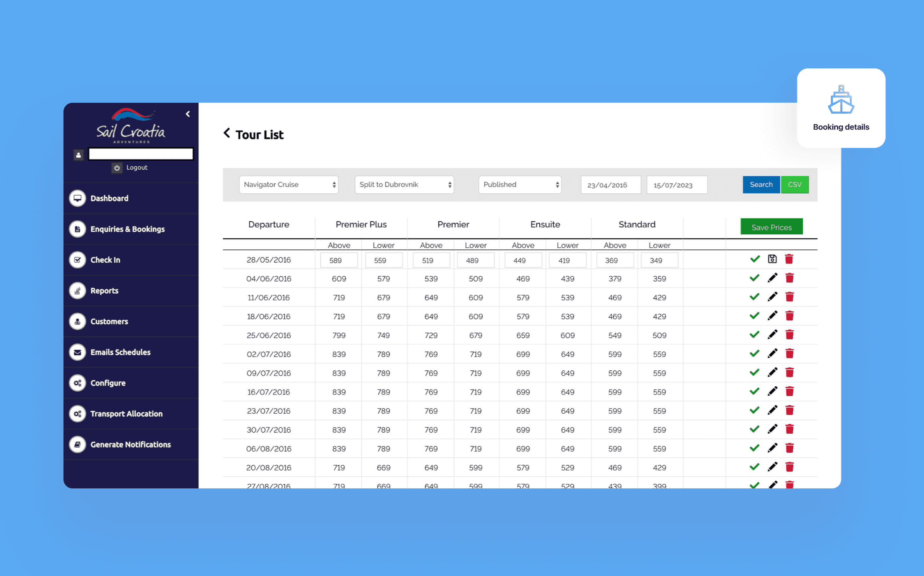Delete the 11/06/2016 departure with trash icon
Screen dimensions: 924x576
(789, 297)
